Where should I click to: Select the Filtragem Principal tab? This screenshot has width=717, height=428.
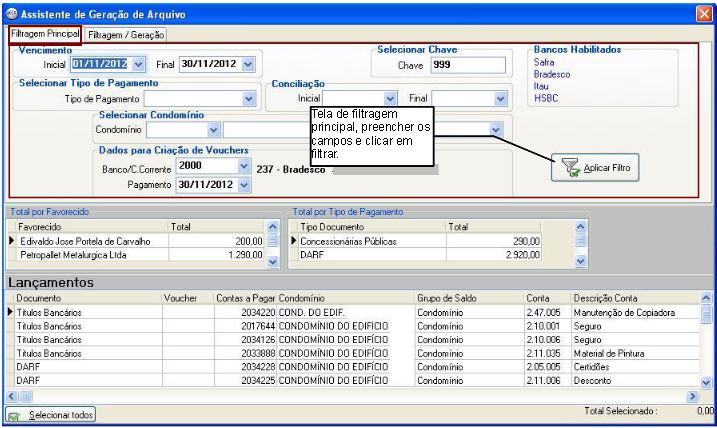pyautogui.click(x=44, y=34)
